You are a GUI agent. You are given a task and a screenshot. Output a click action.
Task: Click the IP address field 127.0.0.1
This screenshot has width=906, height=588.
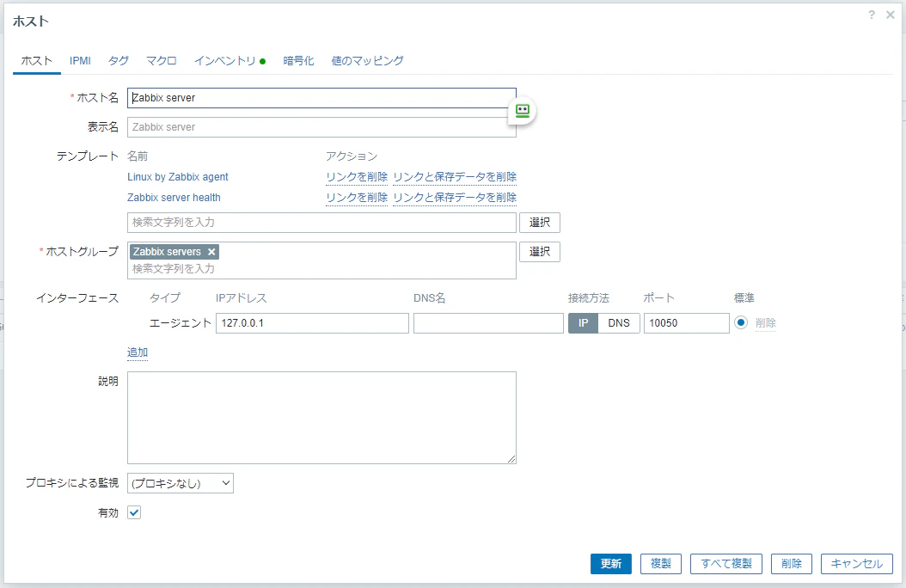[x=312, y=323]
